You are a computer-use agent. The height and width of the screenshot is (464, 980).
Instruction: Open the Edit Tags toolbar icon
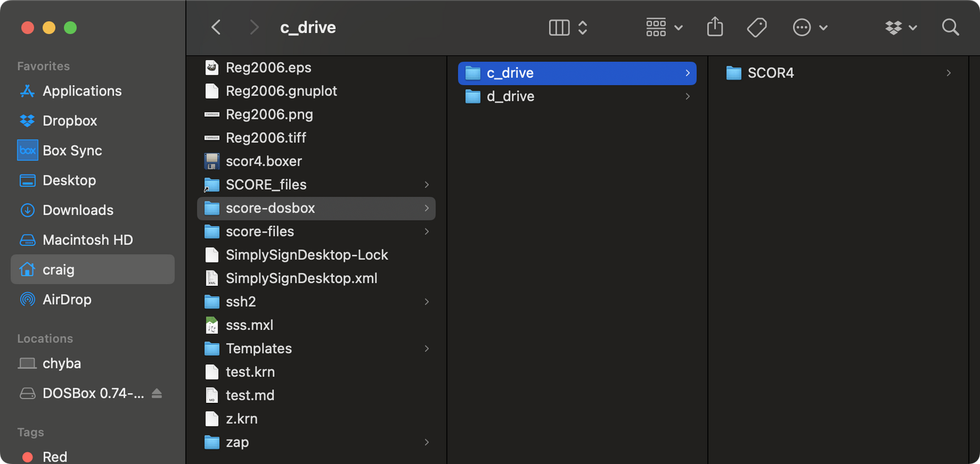756,28
